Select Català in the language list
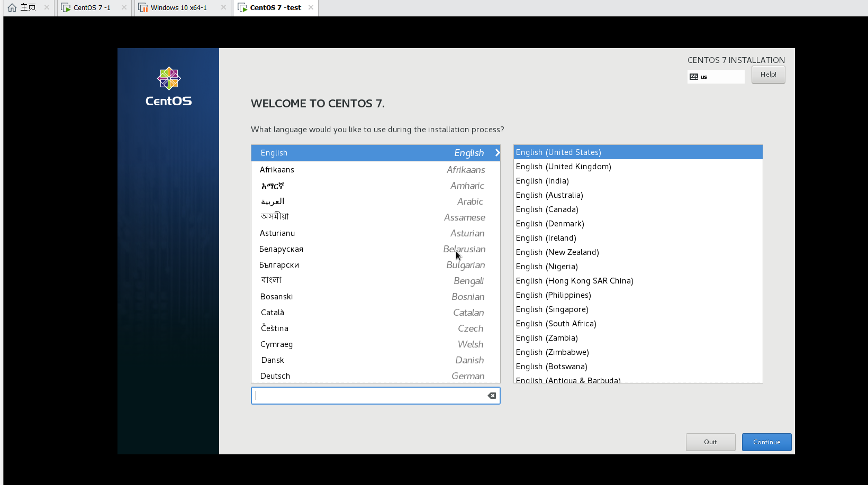 click(376, 313)
